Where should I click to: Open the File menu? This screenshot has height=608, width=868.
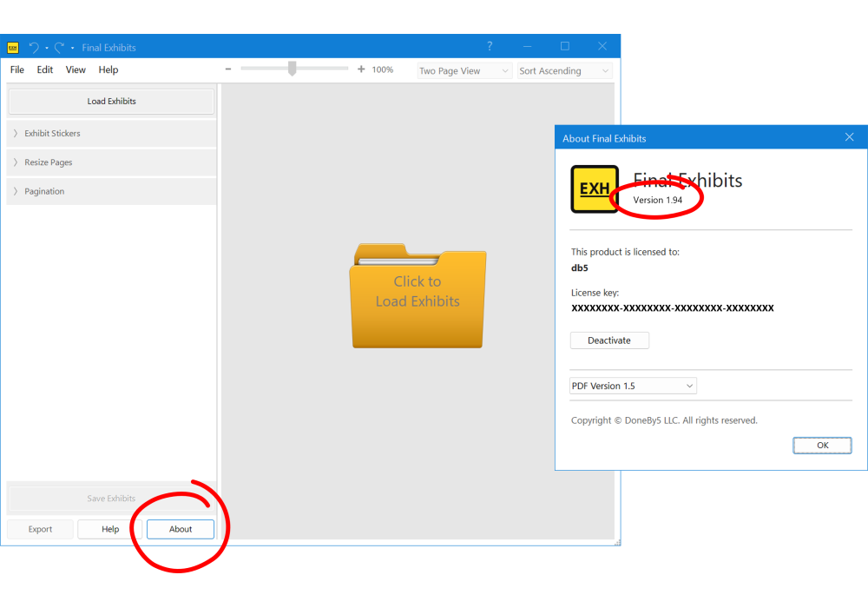click(x=16, y=69)
